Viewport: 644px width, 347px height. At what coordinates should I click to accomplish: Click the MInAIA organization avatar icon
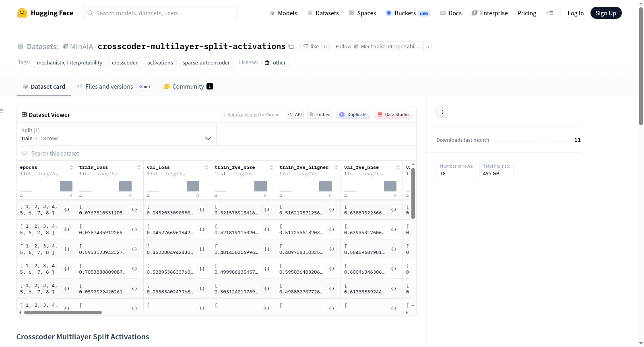[66, 46]
